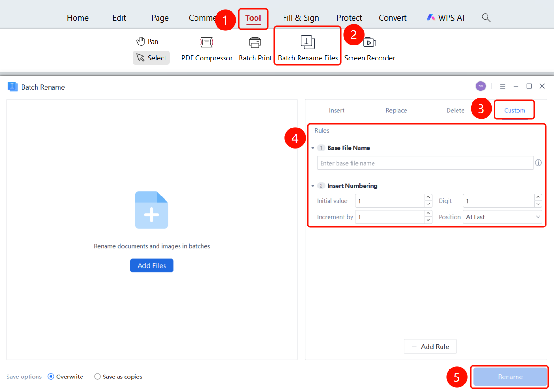
Task: Open Batch Rename Files tool
Action: coord(308,49)
